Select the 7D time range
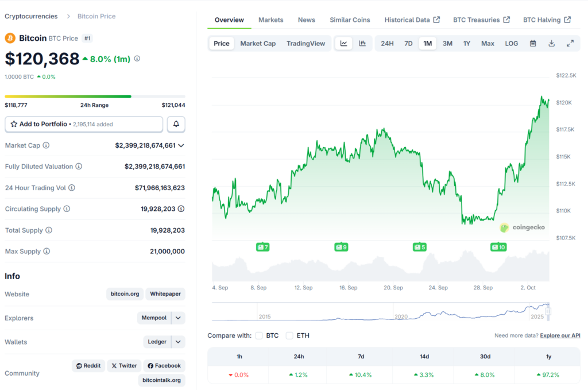The image size is (588, 390). click(408, 44)
